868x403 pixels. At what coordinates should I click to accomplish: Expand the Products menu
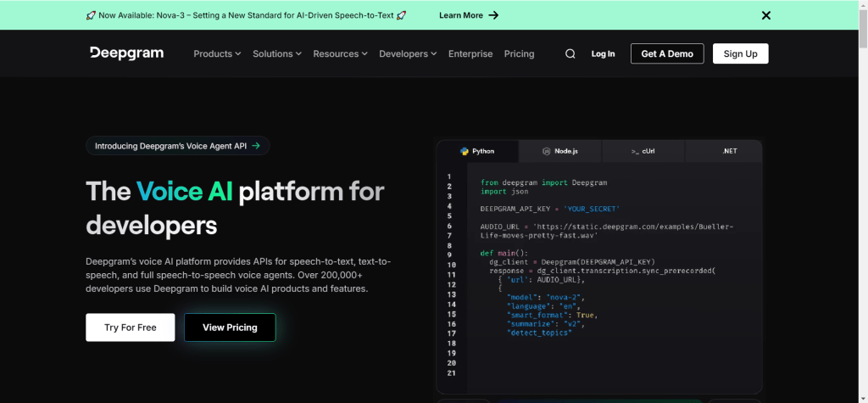[217, 53]
